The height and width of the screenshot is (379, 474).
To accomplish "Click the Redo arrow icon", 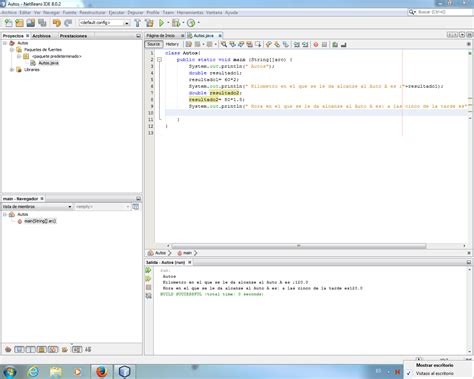I will [x=68, y=23].
